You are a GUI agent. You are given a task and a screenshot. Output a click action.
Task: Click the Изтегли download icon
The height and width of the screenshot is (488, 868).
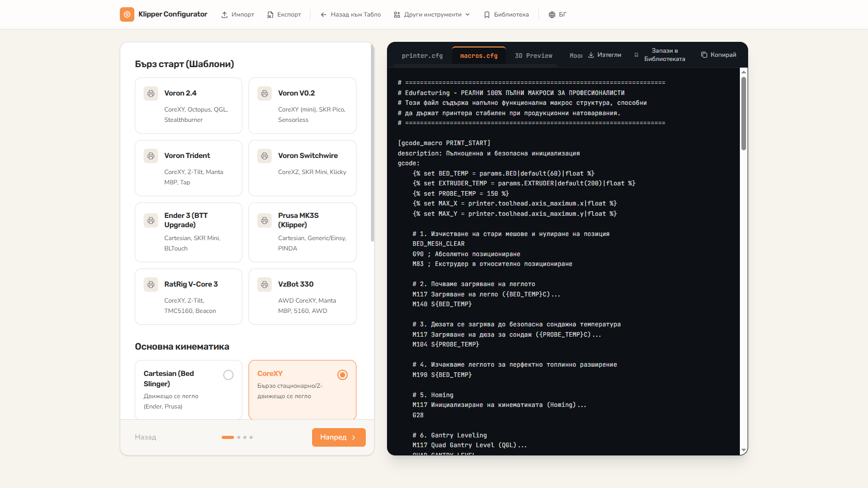pyautogui.click(x=591, y=55)
